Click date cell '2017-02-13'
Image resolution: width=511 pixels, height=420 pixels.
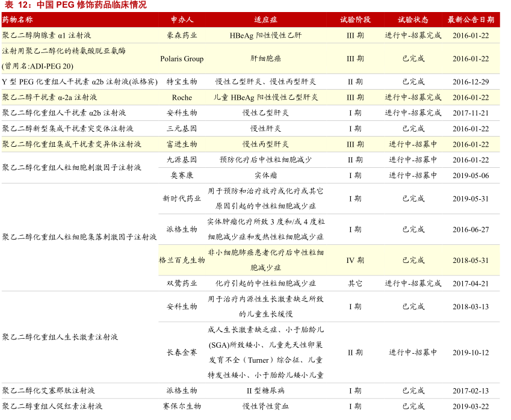tap(471, 391)
